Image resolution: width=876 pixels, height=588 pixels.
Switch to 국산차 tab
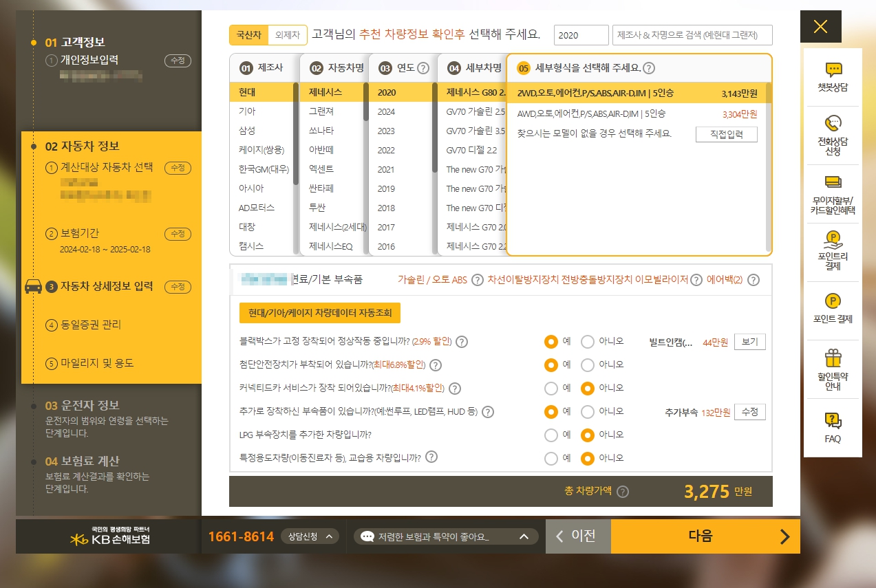click(248, 35)
